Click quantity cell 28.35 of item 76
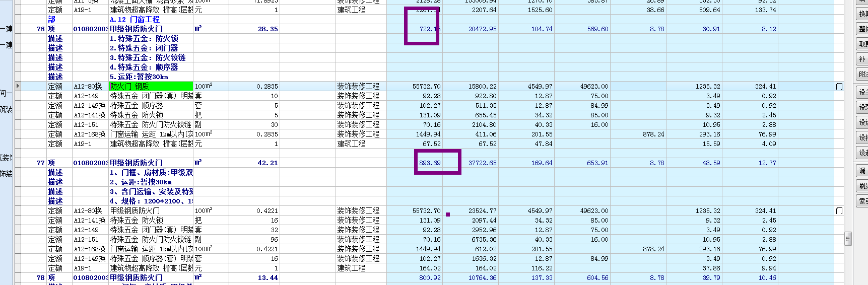868x285 pixels. (268, 29)
